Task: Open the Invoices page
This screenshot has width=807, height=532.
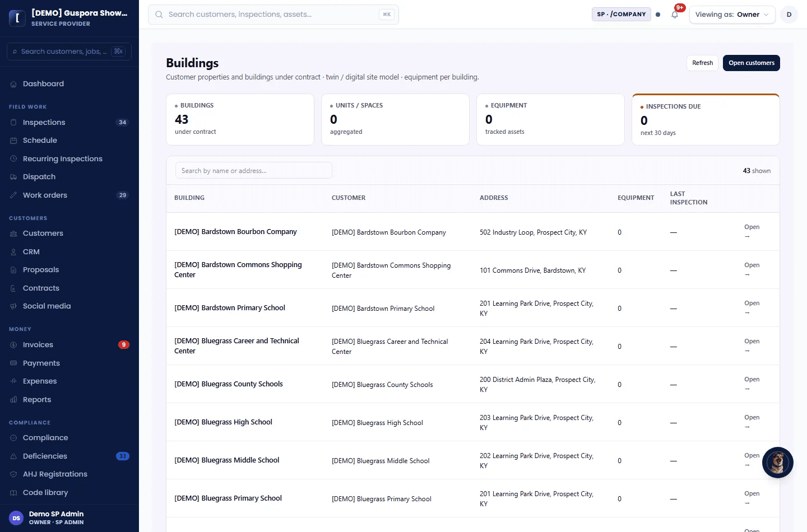Action: (69, 345)
